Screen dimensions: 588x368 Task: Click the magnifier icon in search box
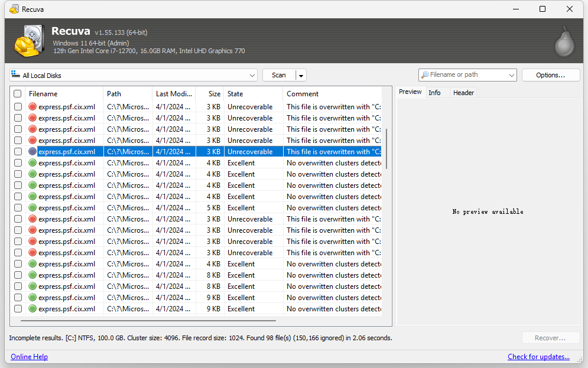click(x=425, y=75)
